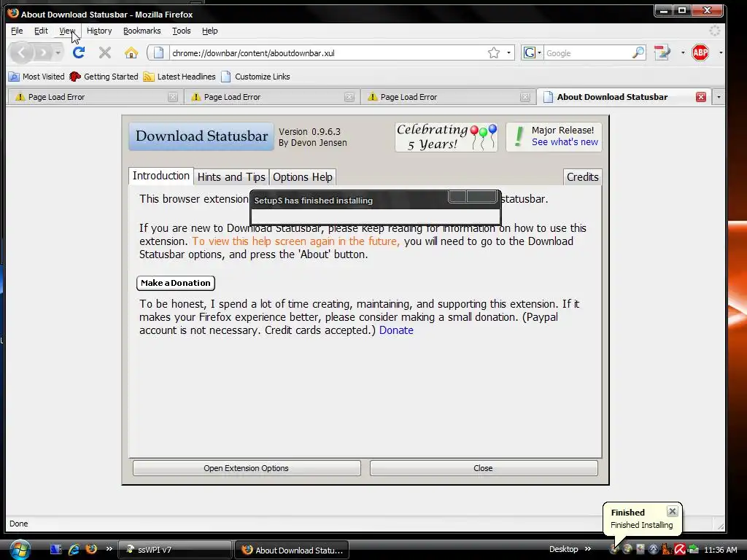The width and height of the screenshot is (747, 560).
Task: Click the Customize Links bookmark
Action: [x=256, y=77]
